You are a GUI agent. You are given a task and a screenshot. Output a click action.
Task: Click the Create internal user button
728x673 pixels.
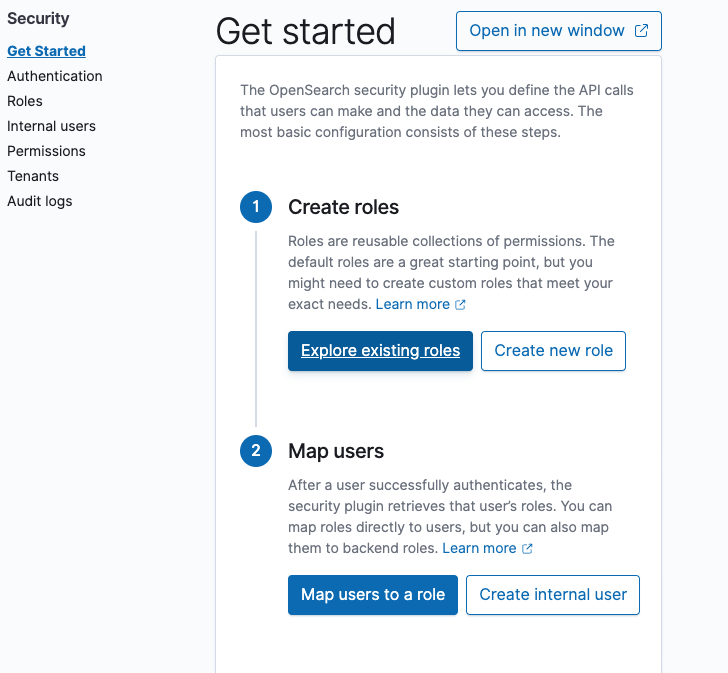pos(553,595)
